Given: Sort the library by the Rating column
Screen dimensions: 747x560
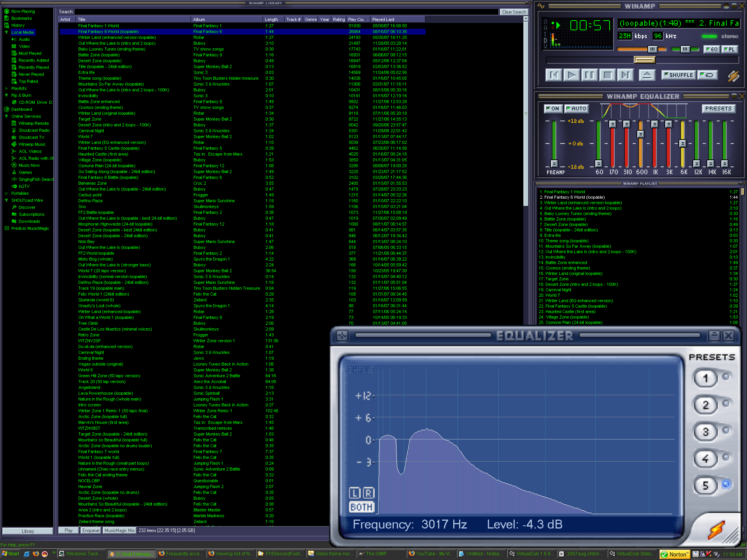Looking at the screenshot, I should 338,19.
